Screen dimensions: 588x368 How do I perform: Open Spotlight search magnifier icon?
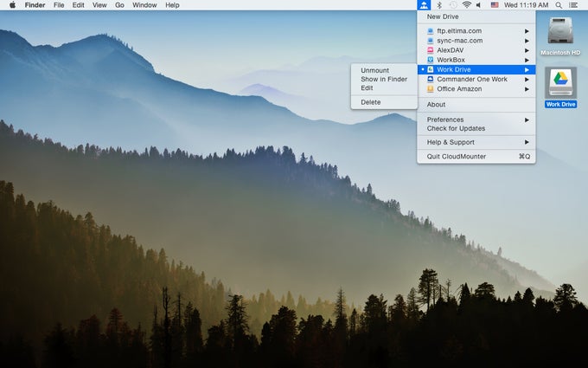click(x=559, y=5)
